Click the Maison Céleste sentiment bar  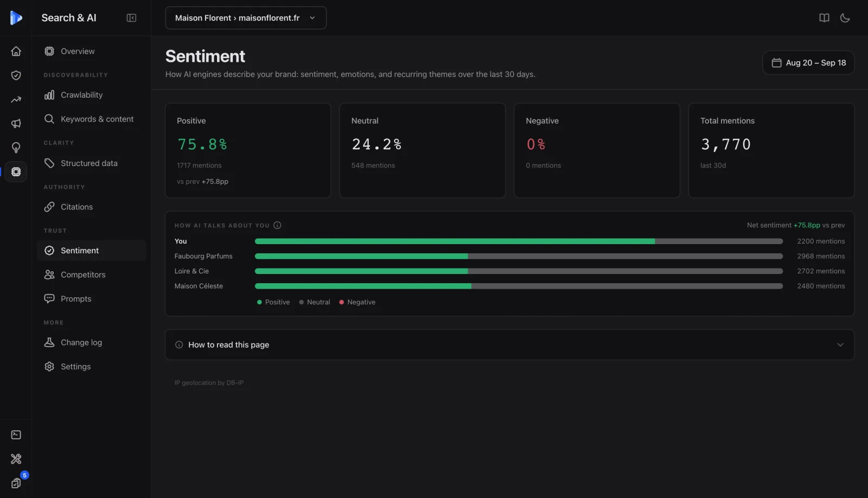pyautogui.click(x=519, y=286)
